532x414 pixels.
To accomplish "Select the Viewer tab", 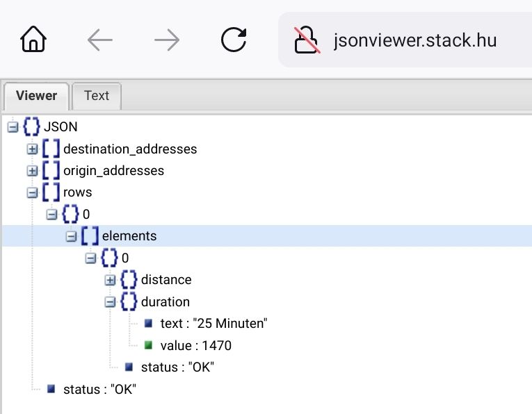I will click(x=36, y=96).
